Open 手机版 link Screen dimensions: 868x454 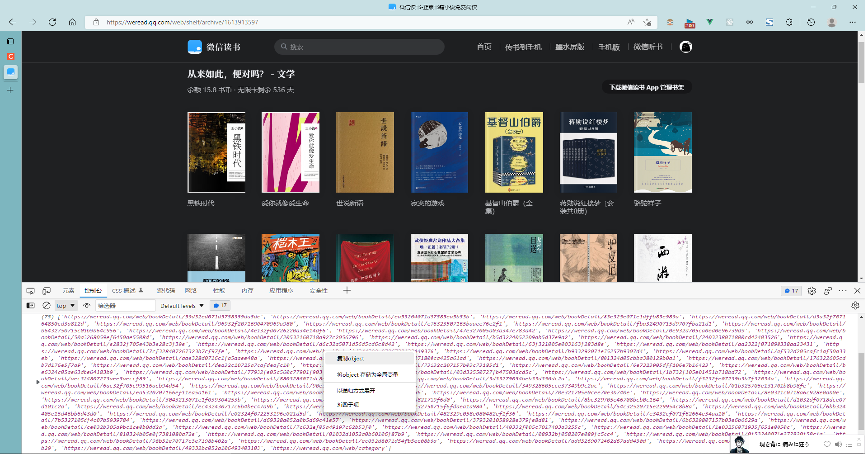pyautogui.click(x=609, y=47)
